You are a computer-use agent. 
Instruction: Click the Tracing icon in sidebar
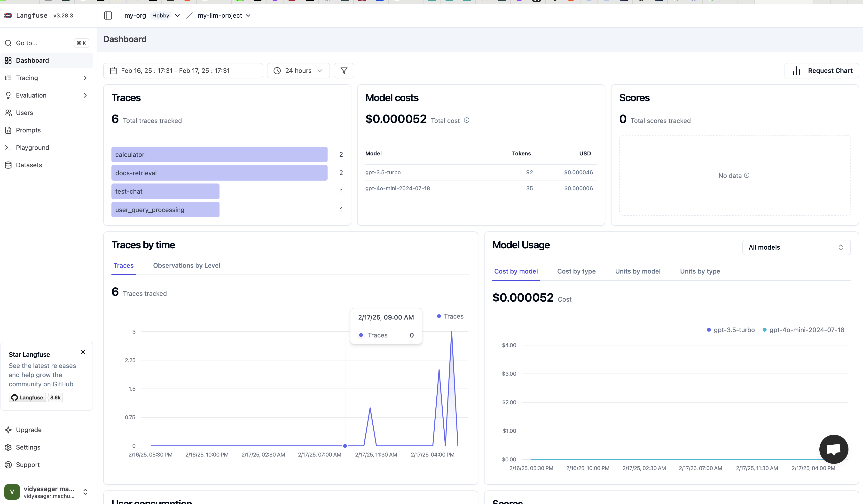tap(8, 77)
